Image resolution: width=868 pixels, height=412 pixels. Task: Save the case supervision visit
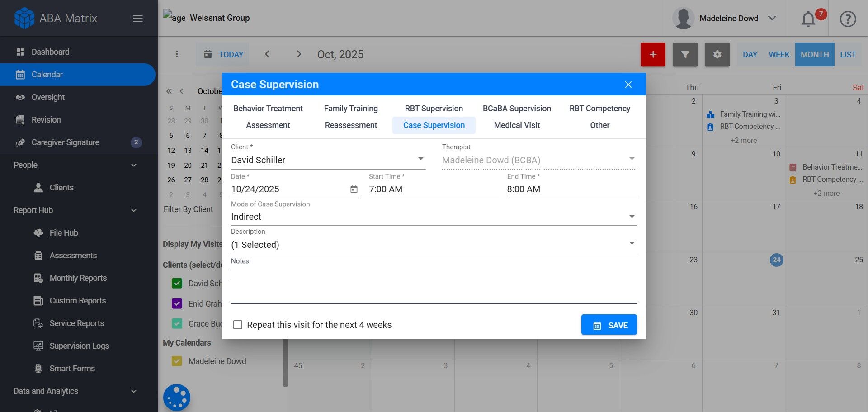(x=609, y=325)
